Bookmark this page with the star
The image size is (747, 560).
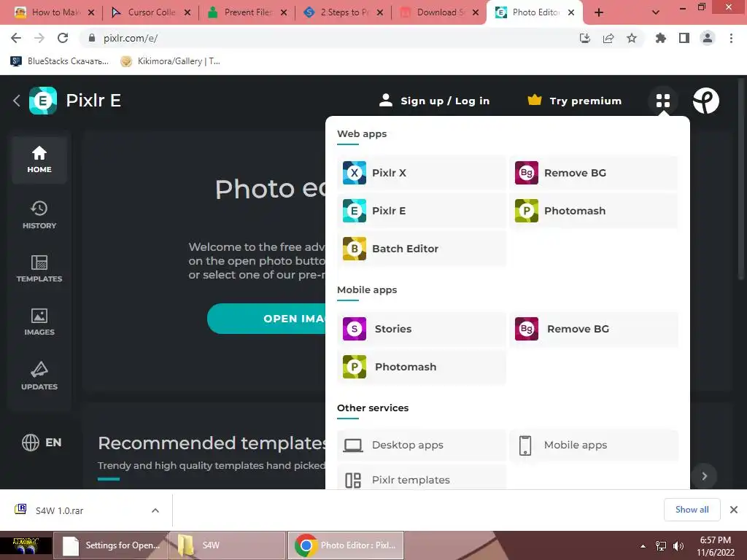(x=631, y=38)
